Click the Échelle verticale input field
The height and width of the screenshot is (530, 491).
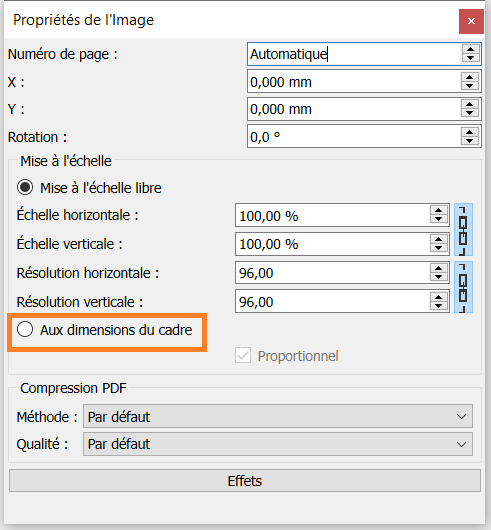[333, 244]
